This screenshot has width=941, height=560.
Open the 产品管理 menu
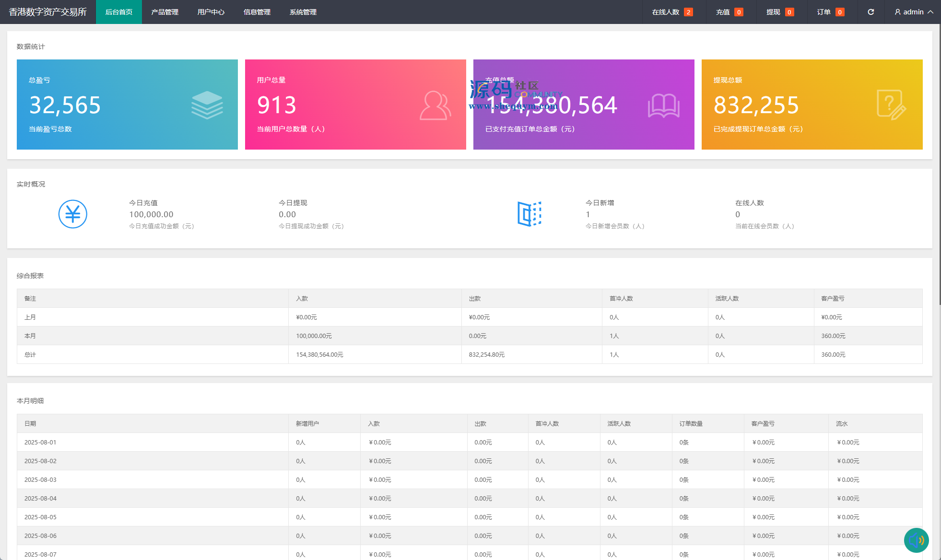point(165,12)
